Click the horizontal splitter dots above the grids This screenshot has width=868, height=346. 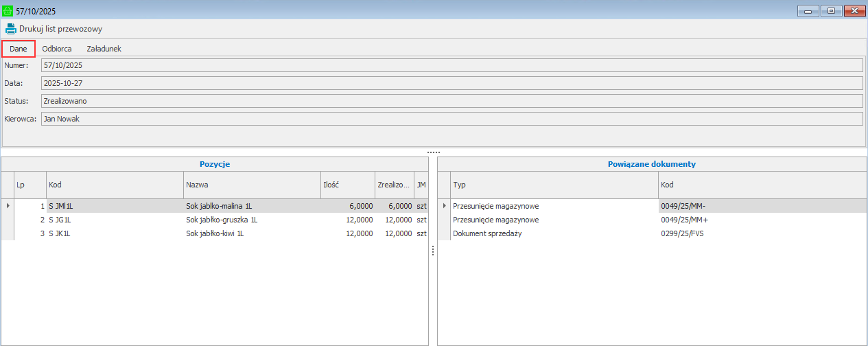pyautogui.click(x=433, y=152)
